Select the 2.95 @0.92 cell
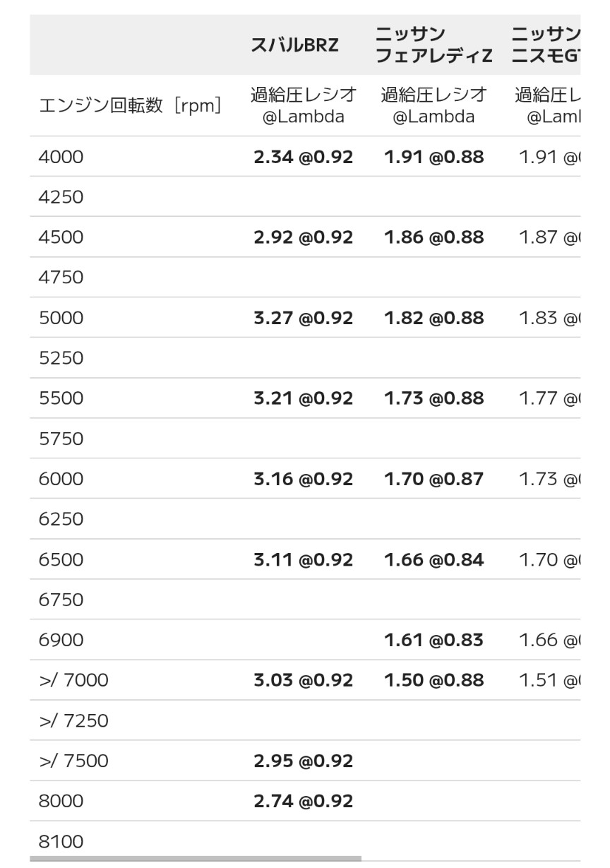This screenshot has width=610, height=868. 303,761
